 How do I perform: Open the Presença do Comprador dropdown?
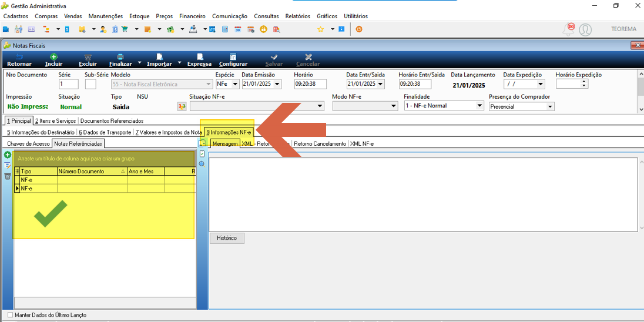point(550,106)
